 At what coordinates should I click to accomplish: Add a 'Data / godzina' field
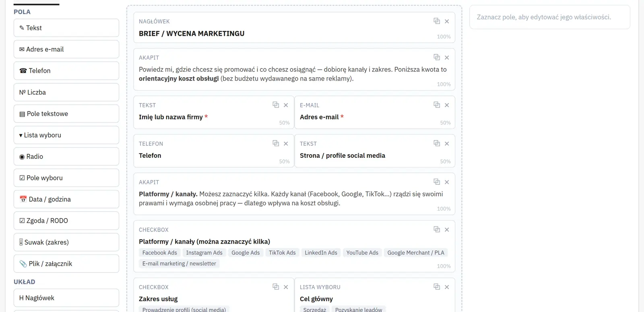66,199
